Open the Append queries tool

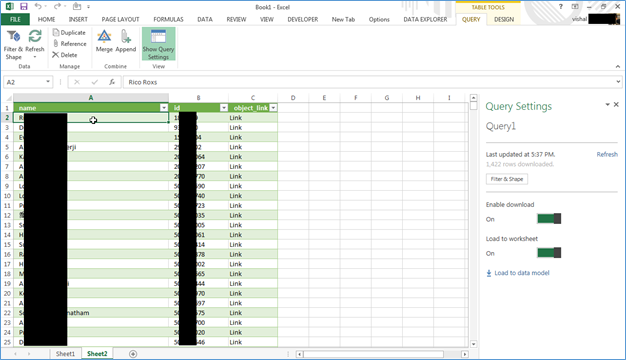point(126,41)
